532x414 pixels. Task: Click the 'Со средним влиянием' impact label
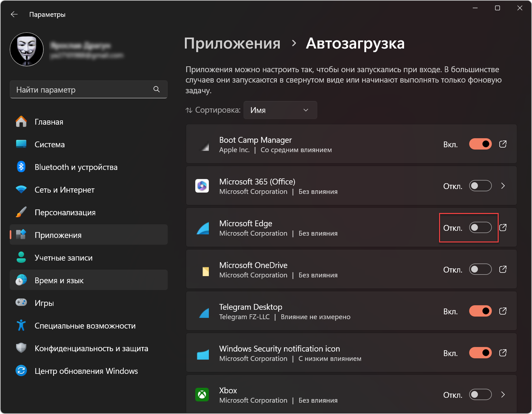coord(296,150)
